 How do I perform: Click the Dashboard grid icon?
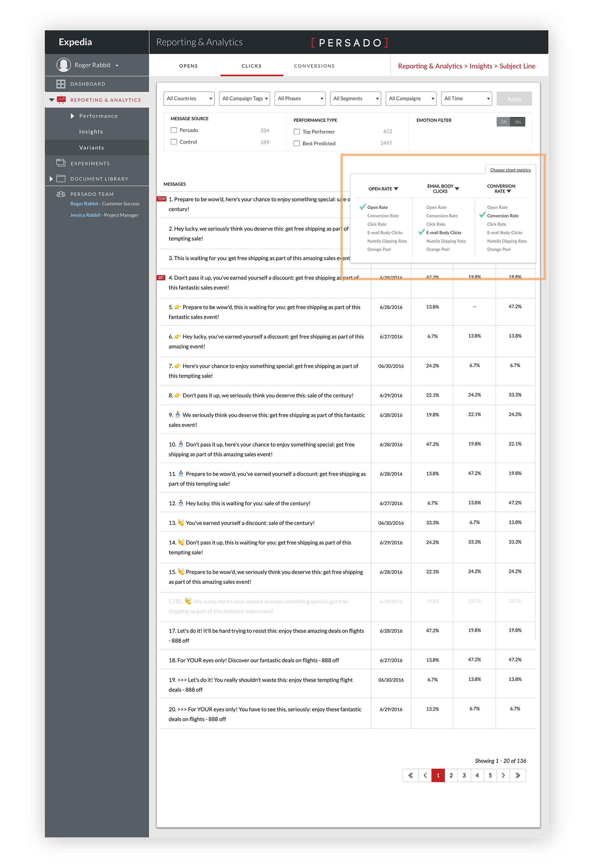pos(60,84)
